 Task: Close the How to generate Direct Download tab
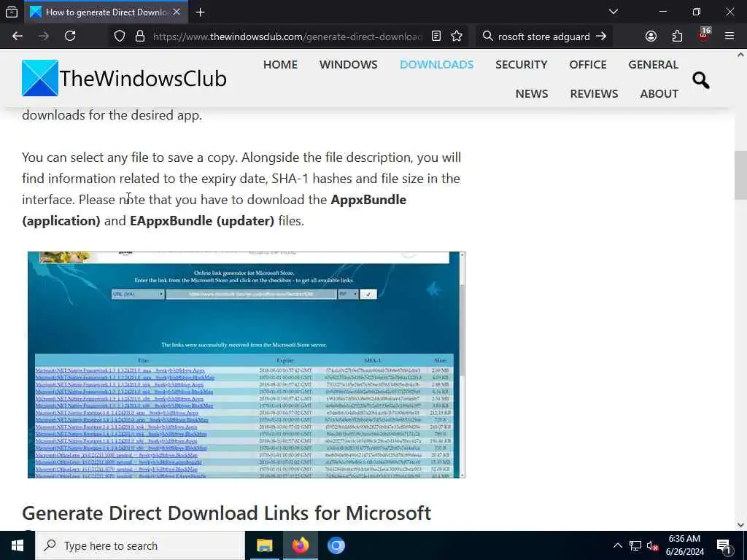coord(177,12)
